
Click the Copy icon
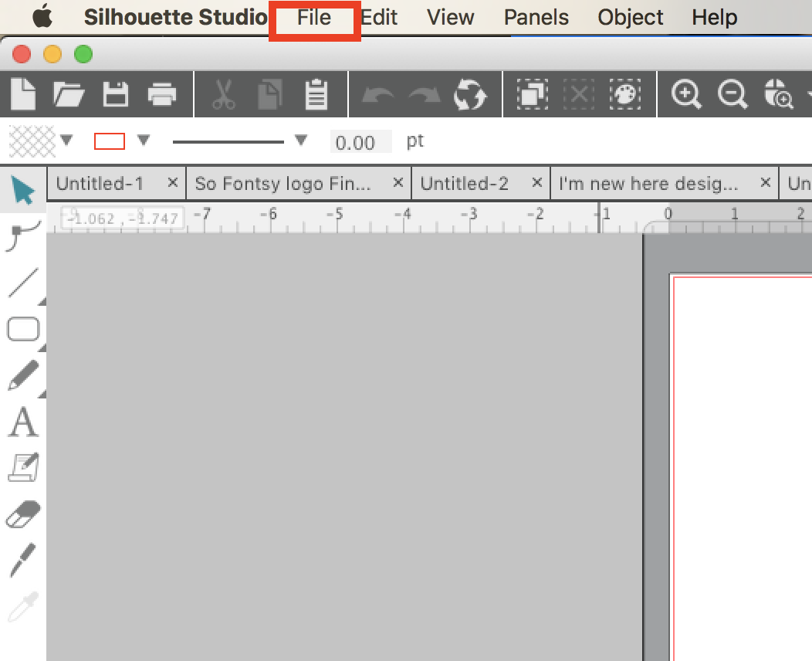pos(270,94)
